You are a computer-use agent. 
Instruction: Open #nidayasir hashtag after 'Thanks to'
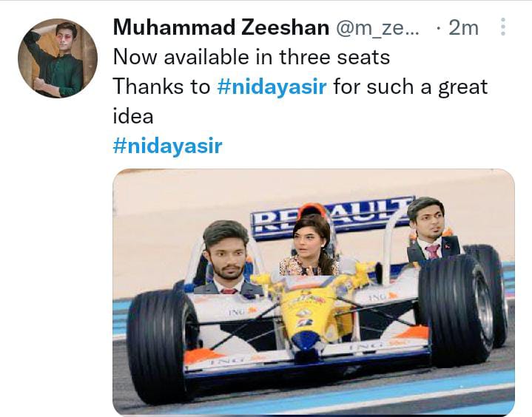coord(272,87)
